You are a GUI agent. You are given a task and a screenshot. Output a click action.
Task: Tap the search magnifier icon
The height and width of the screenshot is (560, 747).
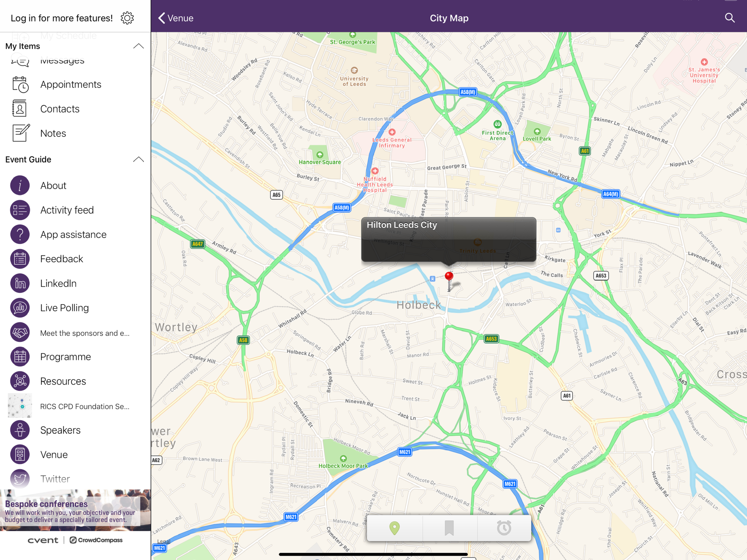(730, 18)
